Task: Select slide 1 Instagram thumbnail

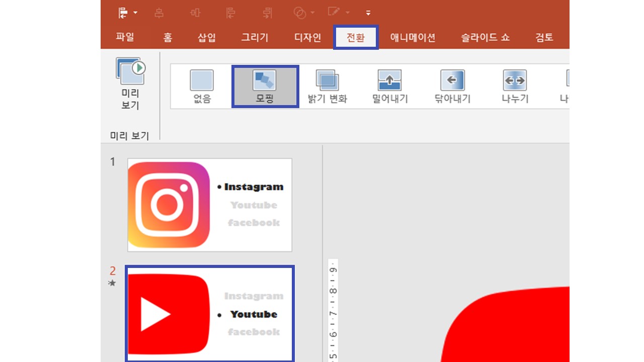Action: tap(210, 205)
